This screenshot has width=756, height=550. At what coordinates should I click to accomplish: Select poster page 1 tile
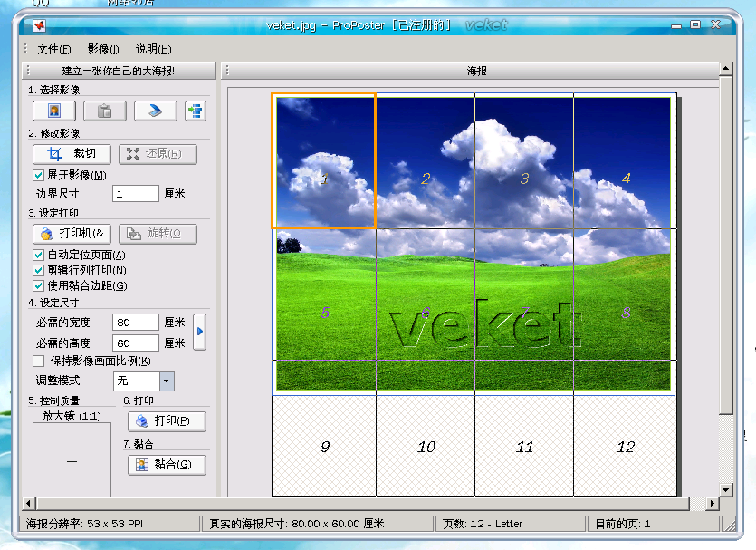[324, 160]
